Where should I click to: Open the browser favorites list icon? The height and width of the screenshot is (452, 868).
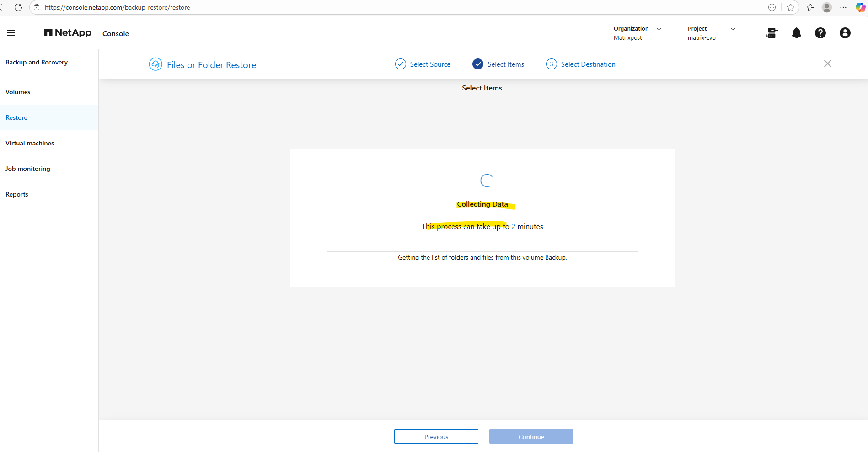pyautogui.click(x=810, y=7)
